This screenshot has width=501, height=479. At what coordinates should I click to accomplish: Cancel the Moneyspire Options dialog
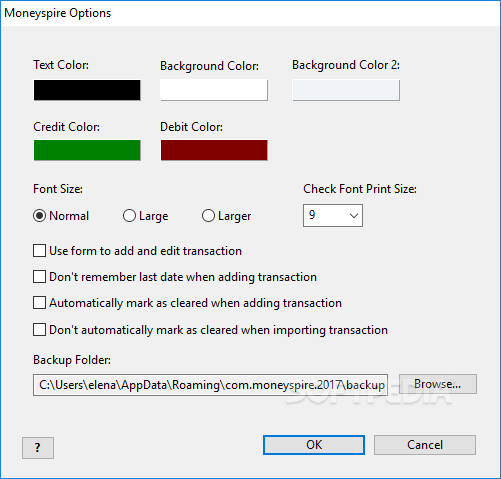[425, 445]
